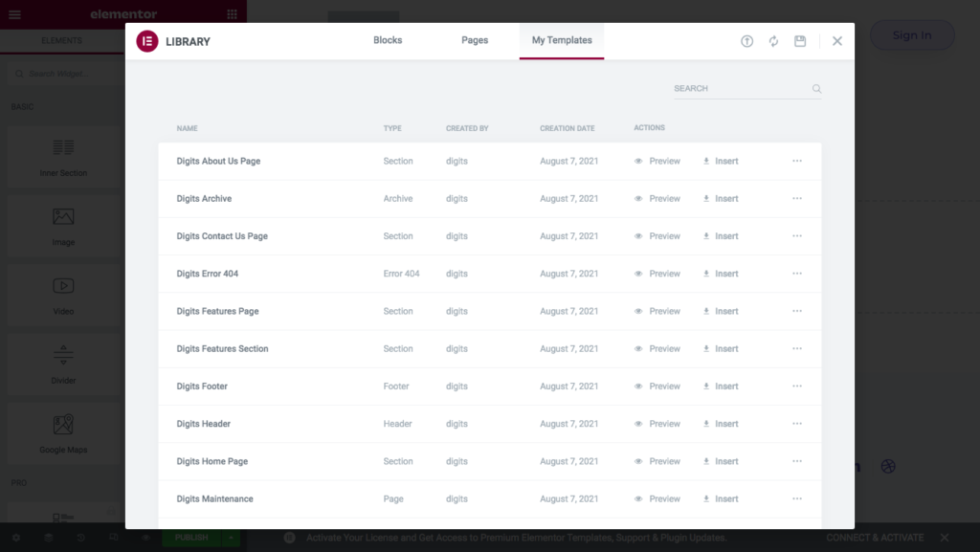The width and height of the screenshot is (980, 552).
Task: Open the Navigator layers icon in bottom bar
Action: tap(48, 538)
